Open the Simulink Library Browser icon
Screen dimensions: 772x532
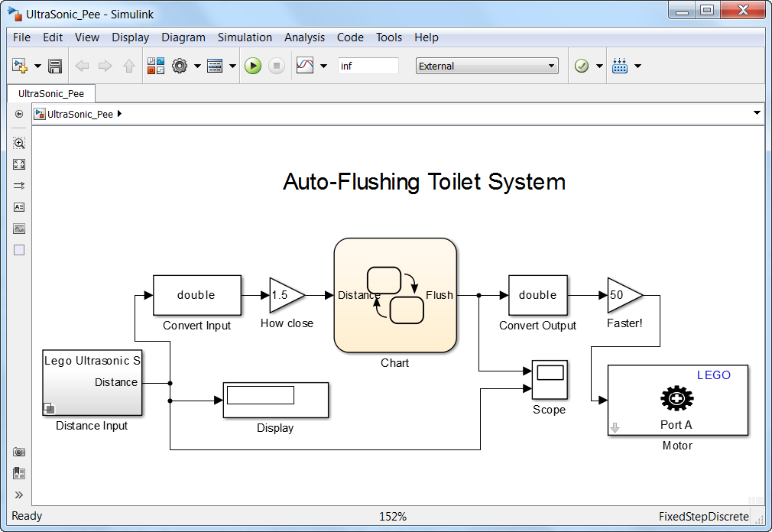point(156,66)
